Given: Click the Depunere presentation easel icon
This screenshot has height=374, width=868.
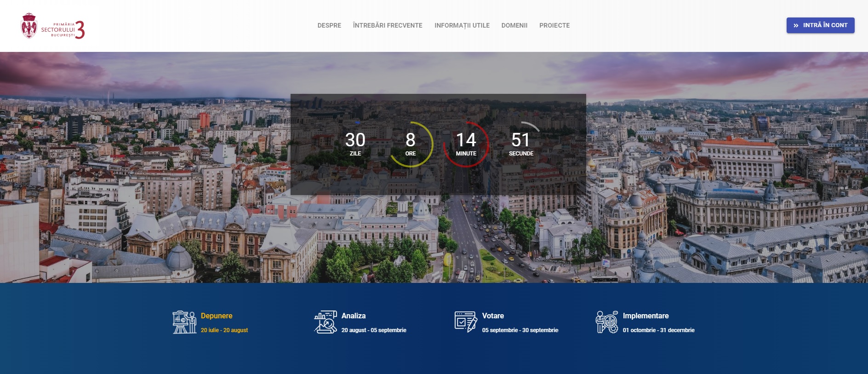Looking at the screenshot, I should pos(184,322).
